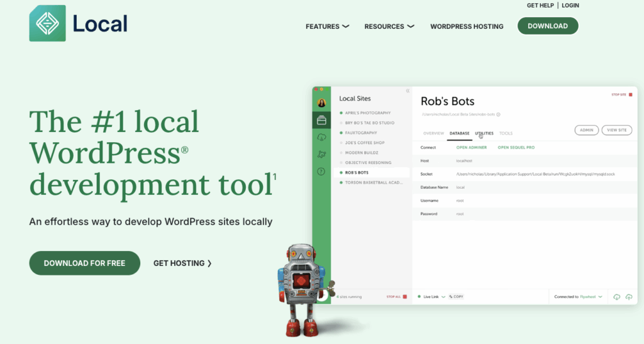Image resolution: width=644 pixels, height=344 pixels.
Task: Click the Download for Free button
Action: point(85,263)
